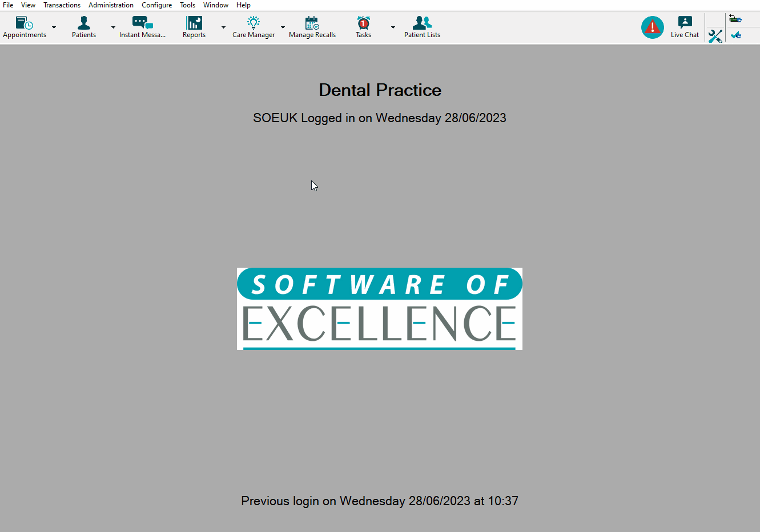Open the Patients toolbar button
The image size is (760, 532).
click(84, 27)
